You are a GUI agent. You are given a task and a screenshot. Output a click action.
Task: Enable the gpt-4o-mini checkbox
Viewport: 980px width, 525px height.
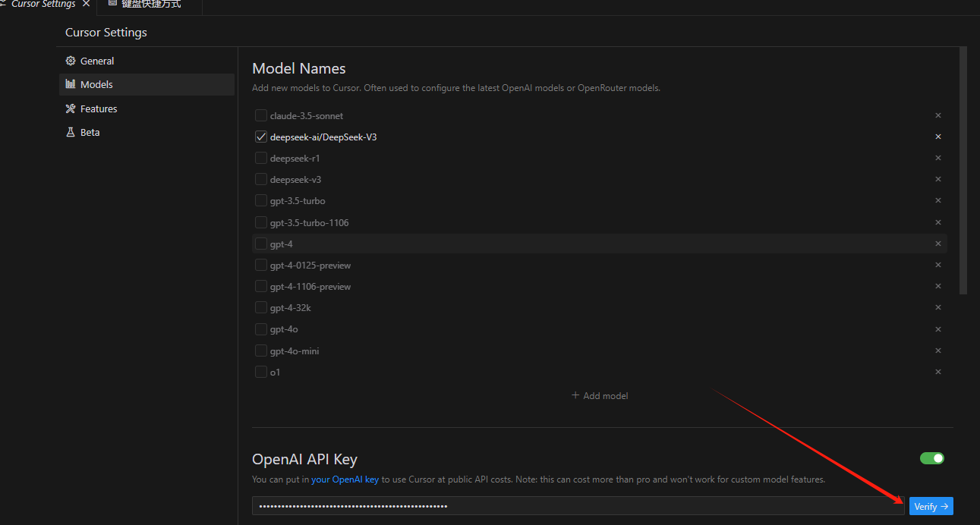[x=261, y=351]
